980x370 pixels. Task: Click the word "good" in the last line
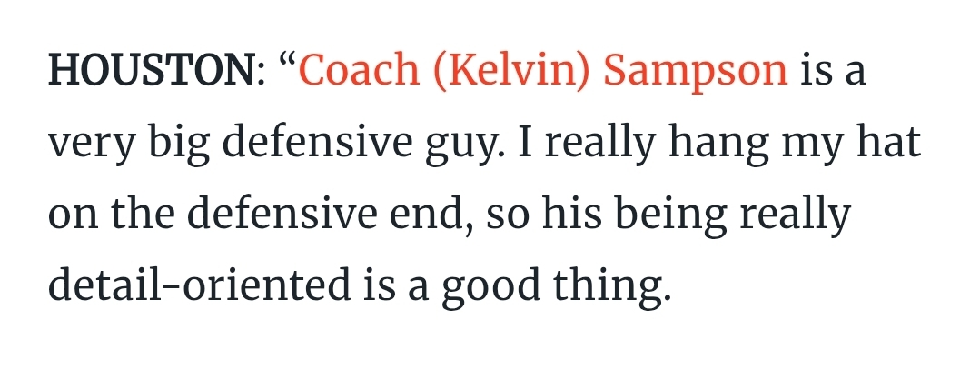(x=490, y=286)
